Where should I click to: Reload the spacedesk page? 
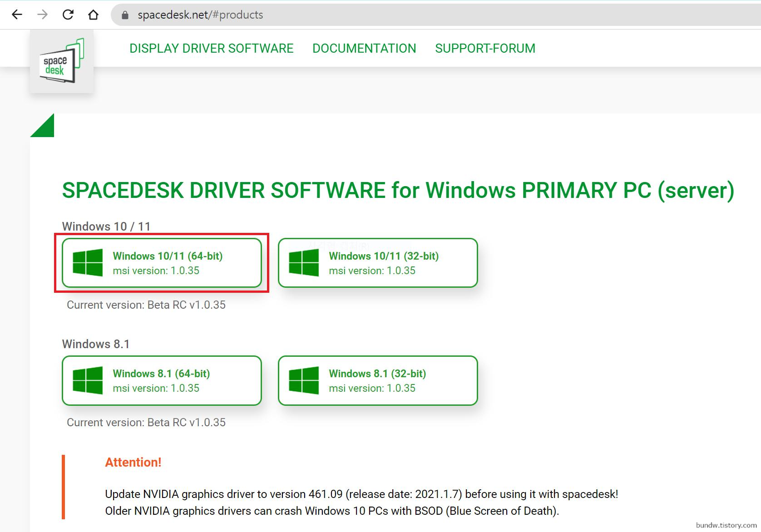click(68, 15)
